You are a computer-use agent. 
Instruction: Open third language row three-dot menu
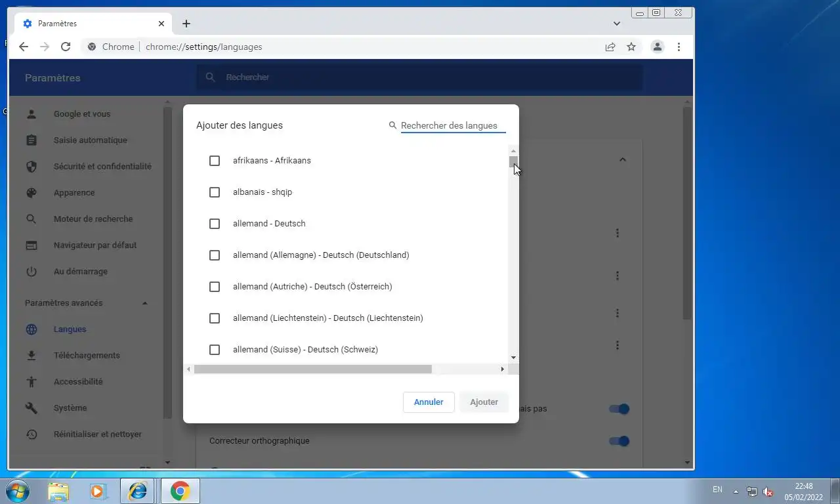tap(618, 313)
